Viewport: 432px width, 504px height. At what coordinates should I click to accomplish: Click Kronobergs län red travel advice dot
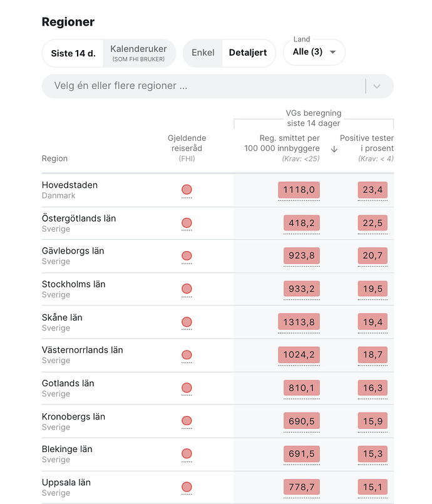coord(187,421)
